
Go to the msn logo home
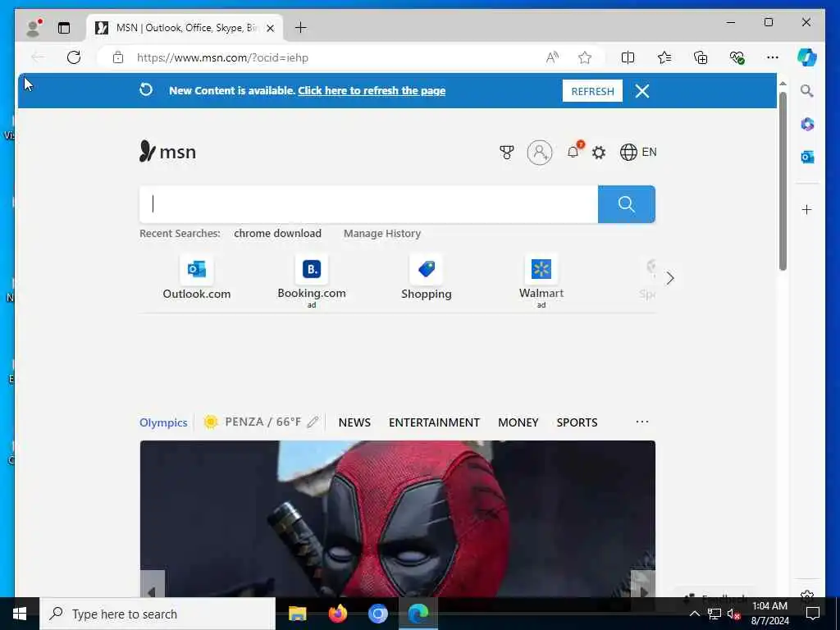click(167, 152)
